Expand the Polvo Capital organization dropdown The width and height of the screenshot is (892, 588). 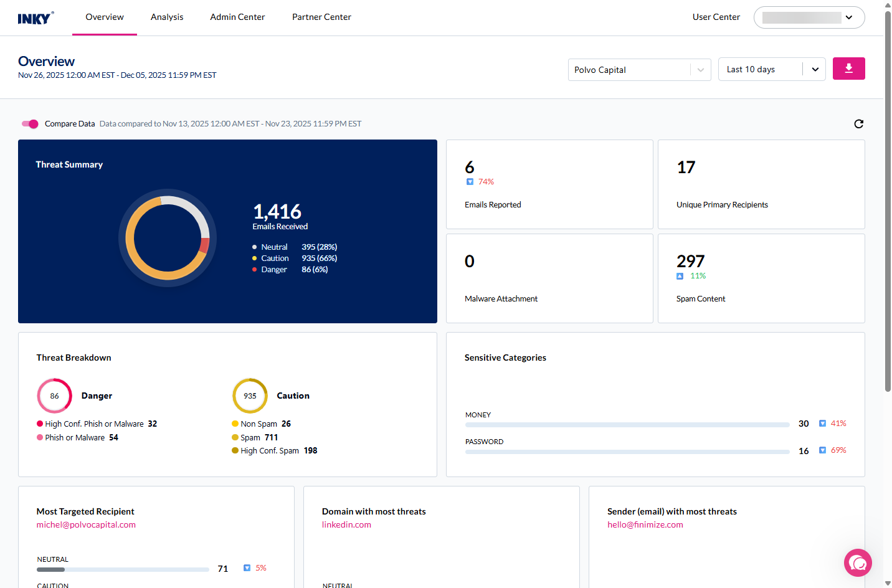pos(700,70)
